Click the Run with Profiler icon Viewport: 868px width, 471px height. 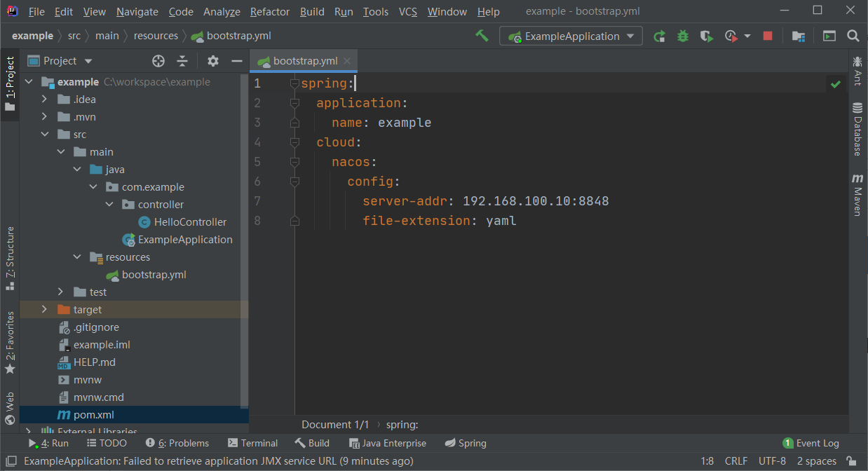coord(731,36)
